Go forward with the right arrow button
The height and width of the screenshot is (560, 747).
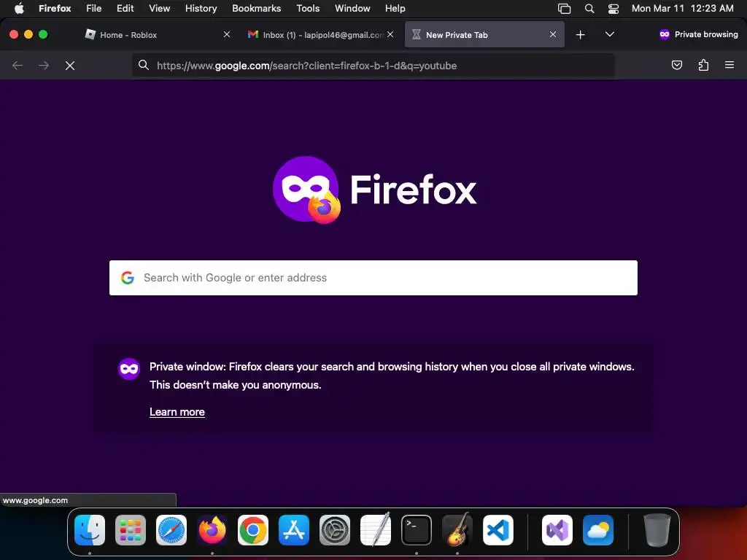pyautogui.click(x=44, y=66)
